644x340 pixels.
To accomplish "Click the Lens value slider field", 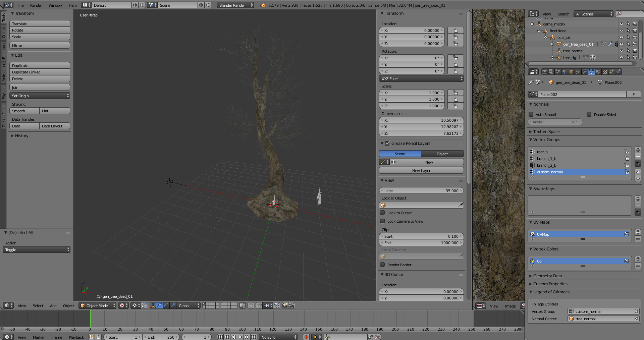I will 421,190.
